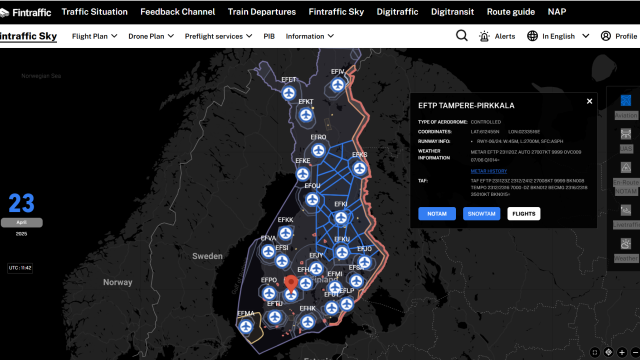
Task: Click the UTC time display
Action: tap(20, 268)
